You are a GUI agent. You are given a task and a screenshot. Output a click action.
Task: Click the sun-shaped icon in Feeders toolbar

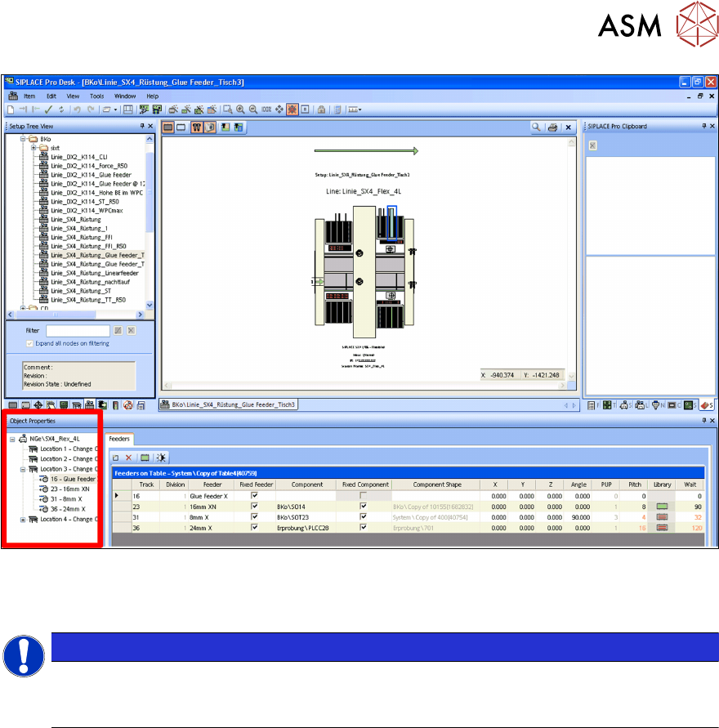pyautogui.click(x=161, y=458)
